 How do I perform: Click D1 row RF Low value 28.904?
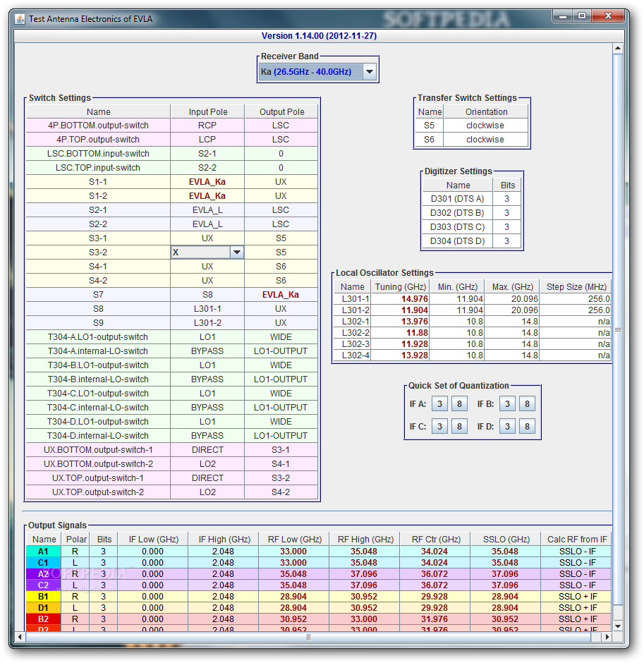tap(293, 608)
